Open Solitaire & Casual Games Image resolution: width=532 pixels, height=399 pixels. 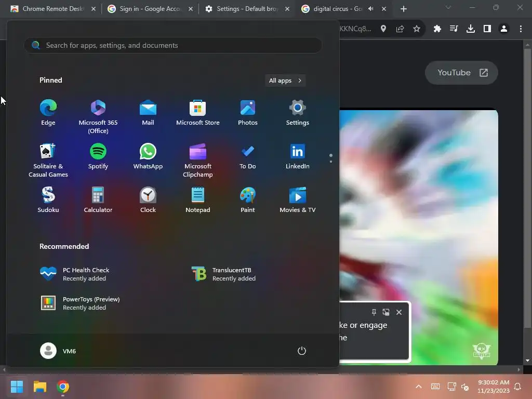[48, 160]
